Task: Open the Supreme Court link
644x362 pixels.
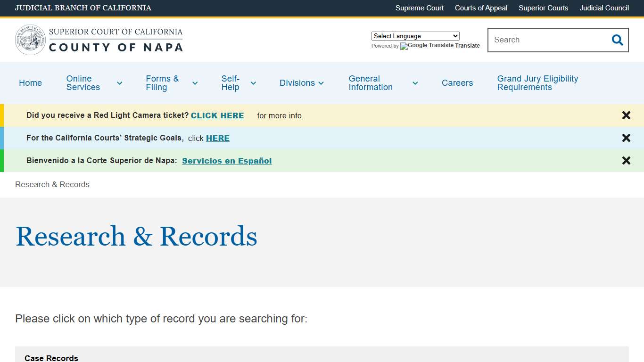Action: [419, 8]
